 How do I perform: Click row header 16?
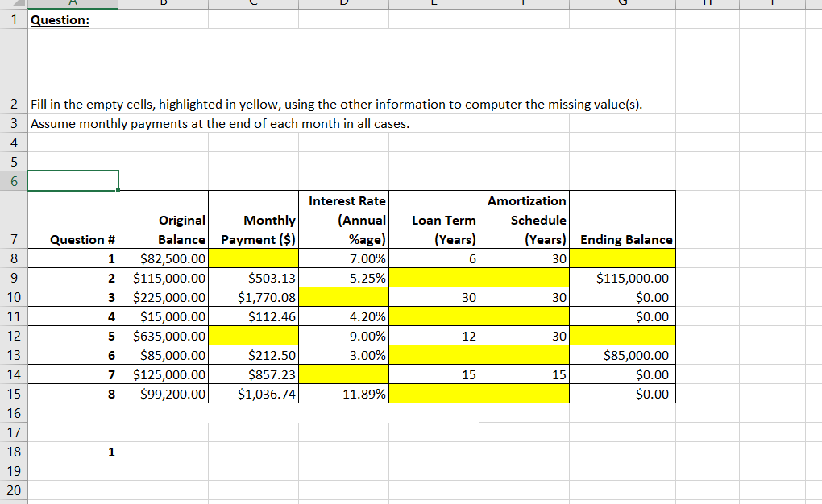(x=14, y=413)
